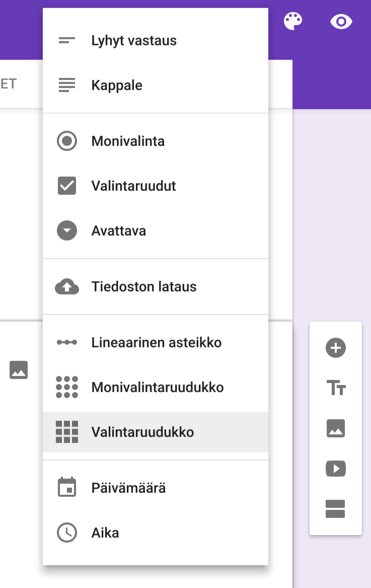
Task: Click the image icon beside the question
Action: [x=19, y=370]
